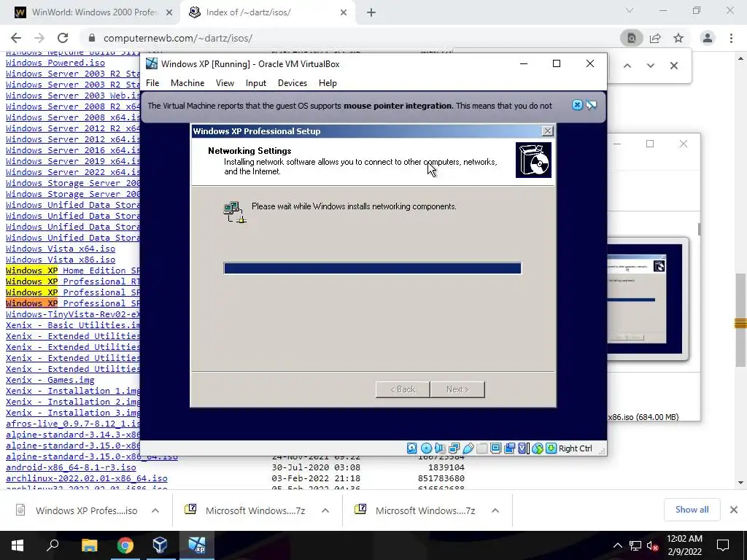Expand options for Windows XP Profes....iso download
Image resolution: width=747 pixels, height=560 pixels.
[155, 510]
